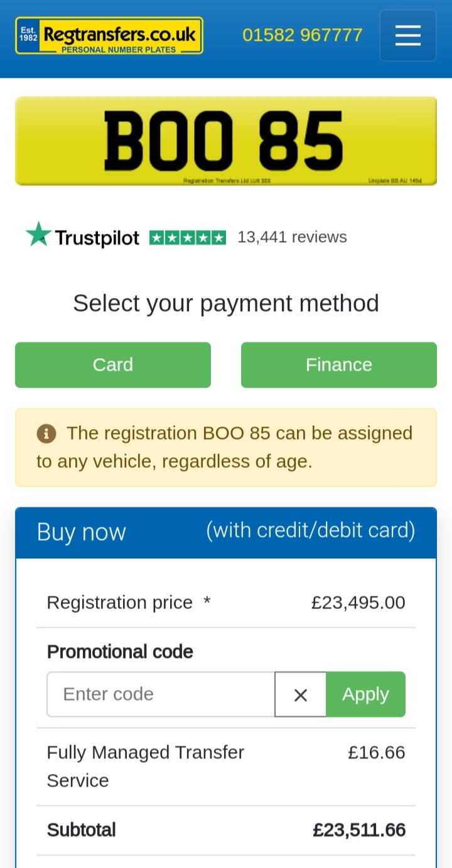Open the hamburger navigation menu

pos(407,35)
